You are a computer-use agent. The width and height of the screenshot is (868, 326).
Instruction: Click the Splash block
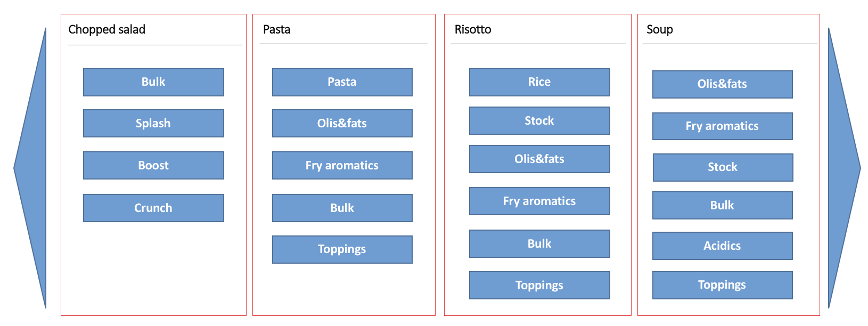(153, 124)
